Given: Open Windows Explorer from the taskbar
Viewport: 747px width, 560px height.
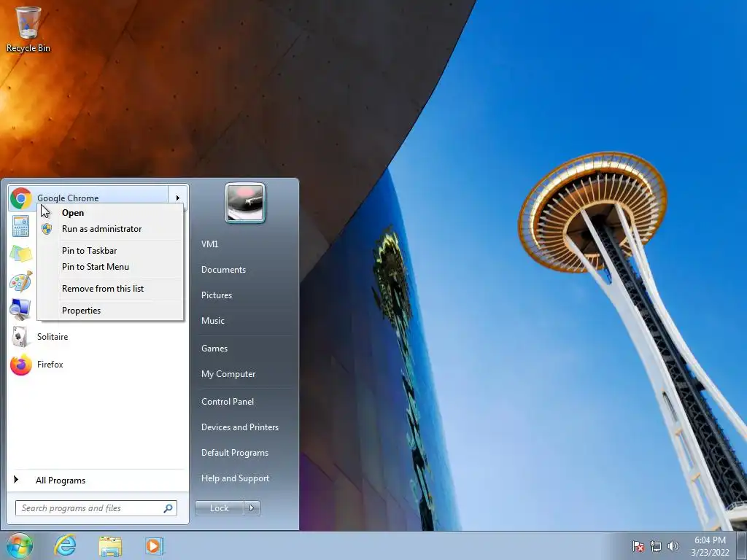Looking at the screenshot, I should [110, 546].
